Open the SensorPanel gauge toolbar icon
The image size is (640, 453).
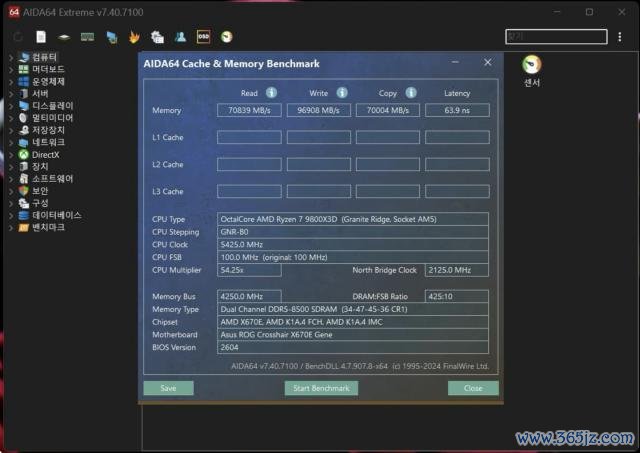[227, 37]
